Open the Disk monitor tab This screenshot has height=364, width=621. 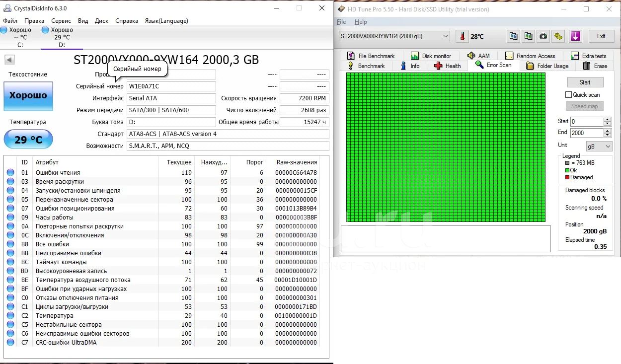pos(431,56)
